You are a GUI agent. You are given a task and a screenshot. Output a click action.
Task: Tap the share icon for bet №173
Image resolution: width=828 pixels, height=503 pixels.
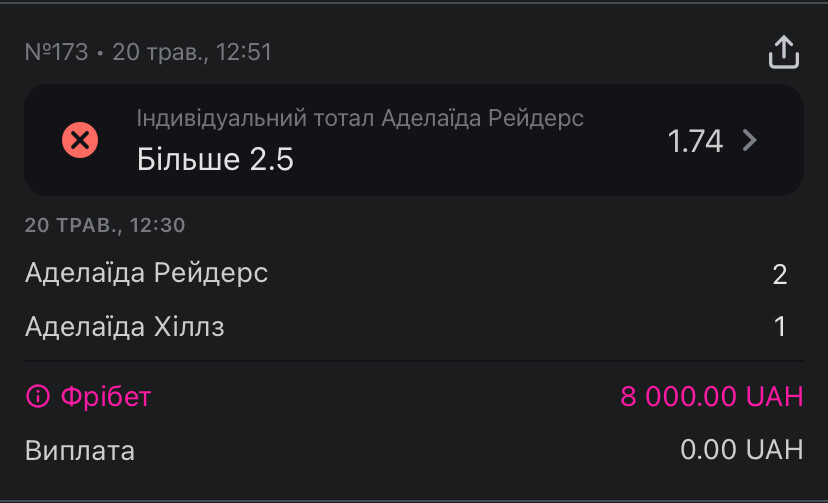784,52
